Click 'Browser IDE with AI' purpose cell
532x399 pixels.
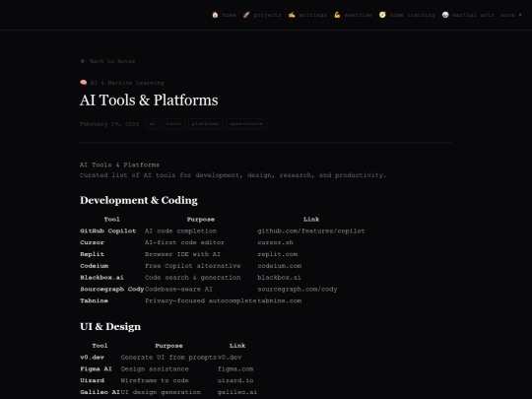tap(182, 254)
